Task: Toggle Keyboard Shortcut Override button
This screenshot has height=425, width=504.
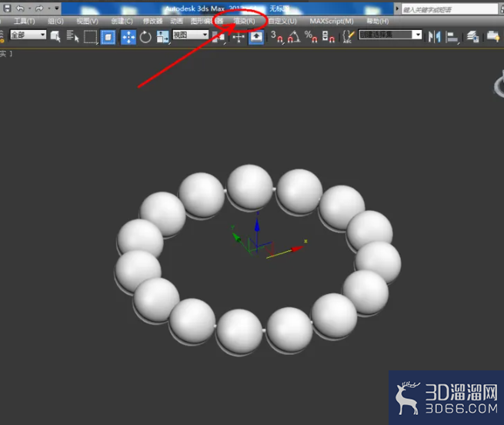Action: [x=256, y=37]
